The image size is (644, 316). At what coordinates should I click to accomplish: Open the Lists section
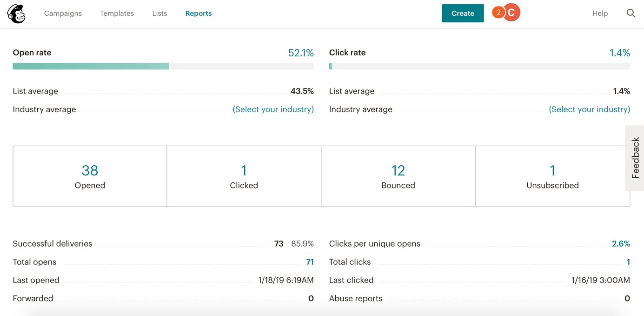click(x=159, y=13)
